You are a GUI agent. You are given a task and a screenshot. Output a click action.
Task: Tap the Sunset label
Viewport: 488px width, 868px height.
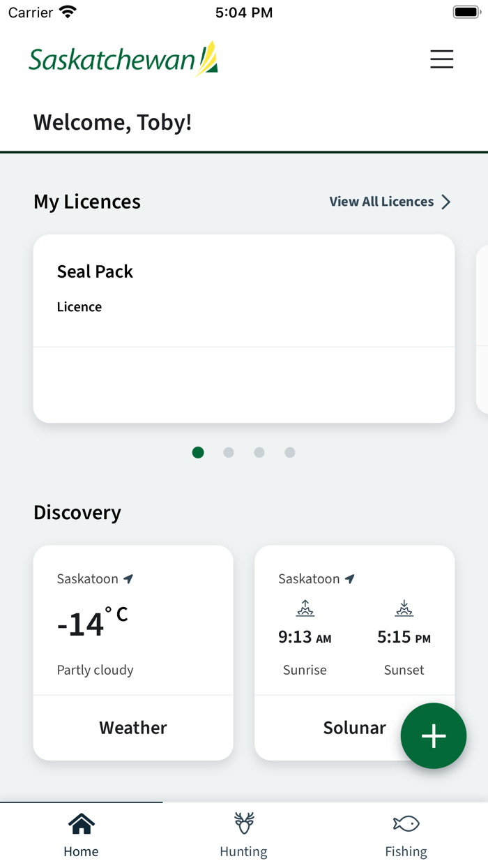tap(404, 670)
